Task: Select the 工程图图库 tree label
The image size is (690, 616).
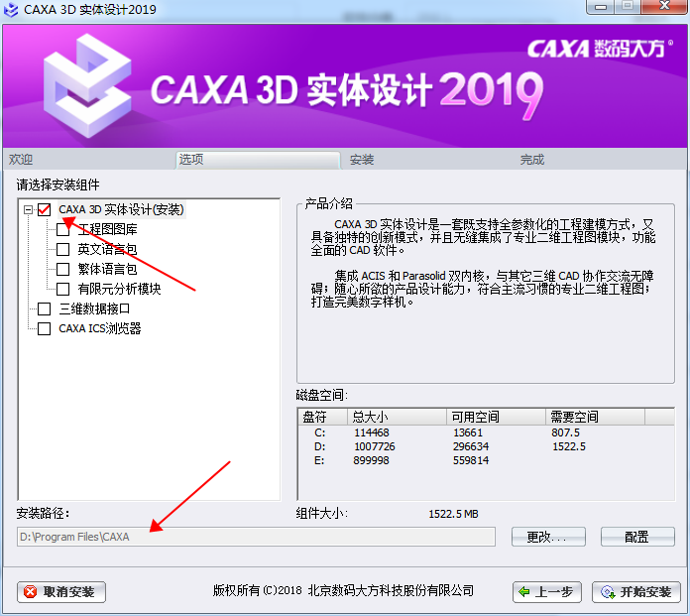Action: [x=107, y=229]
